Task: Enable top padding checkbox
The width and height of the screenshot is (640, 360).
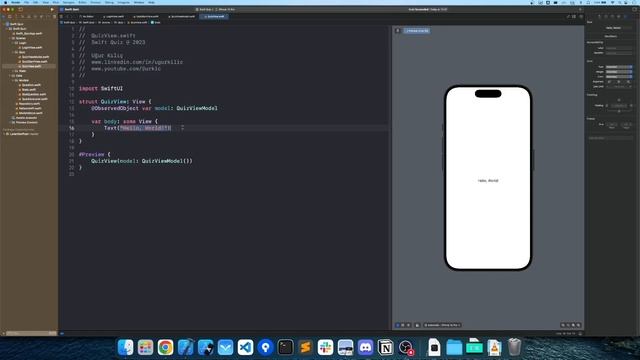Action: (619, 100)
